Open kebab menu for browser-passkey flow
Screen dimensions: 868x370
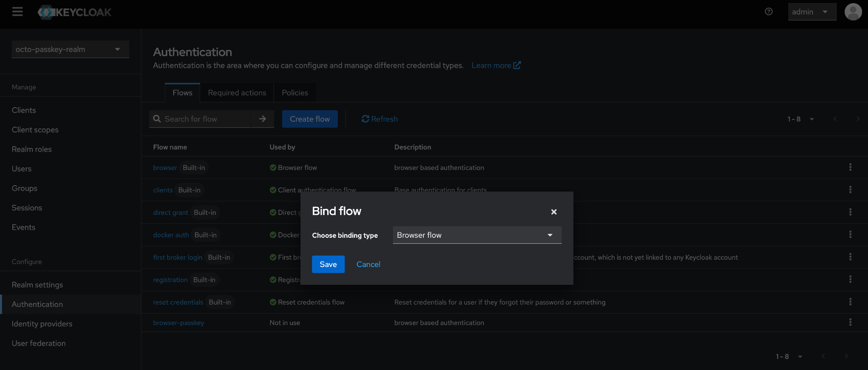tap(850, 323)
